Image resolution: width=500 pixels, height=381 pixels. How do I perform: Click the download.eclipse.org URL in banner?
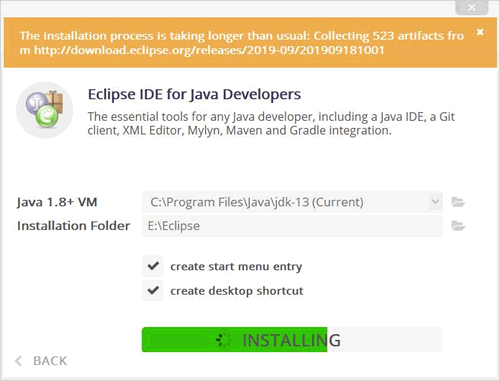coord(209,50)
